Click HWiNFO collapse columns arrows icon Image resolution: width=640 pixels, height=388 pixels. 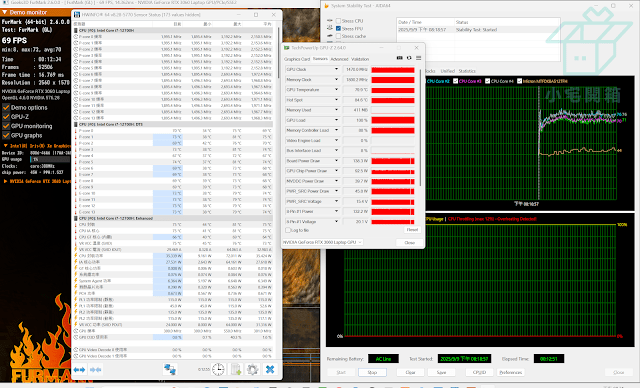(x=96, y=370)
